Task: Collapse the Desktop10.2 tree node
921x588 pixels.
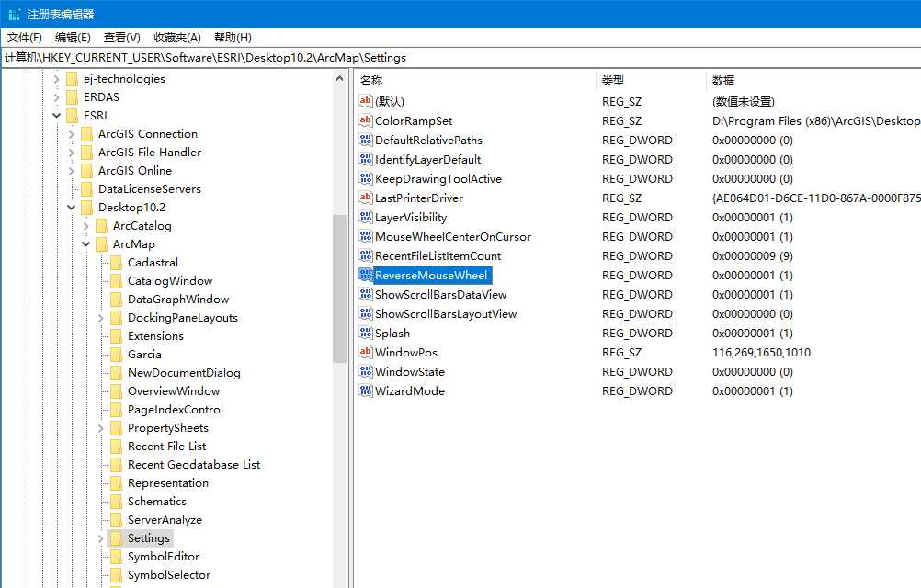Action: point(71,207)
